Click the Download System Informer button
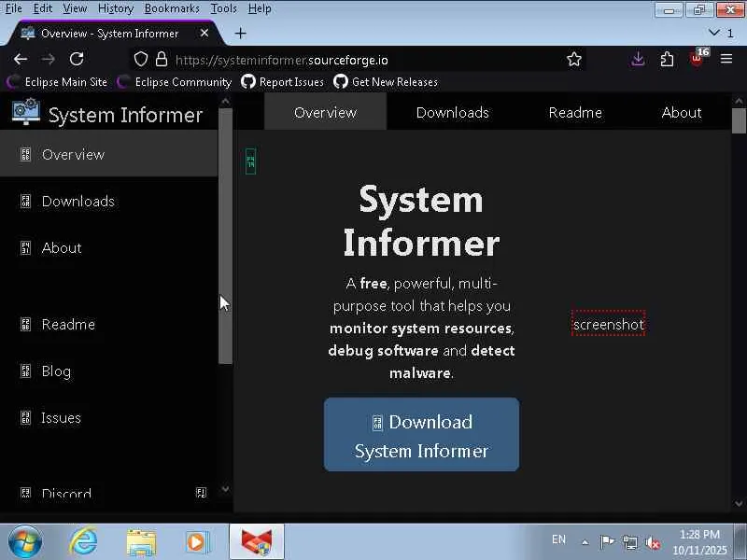Image resolution: width=747 pixels, height=560 pixels. pyautogui.click(x=422, y=435)
